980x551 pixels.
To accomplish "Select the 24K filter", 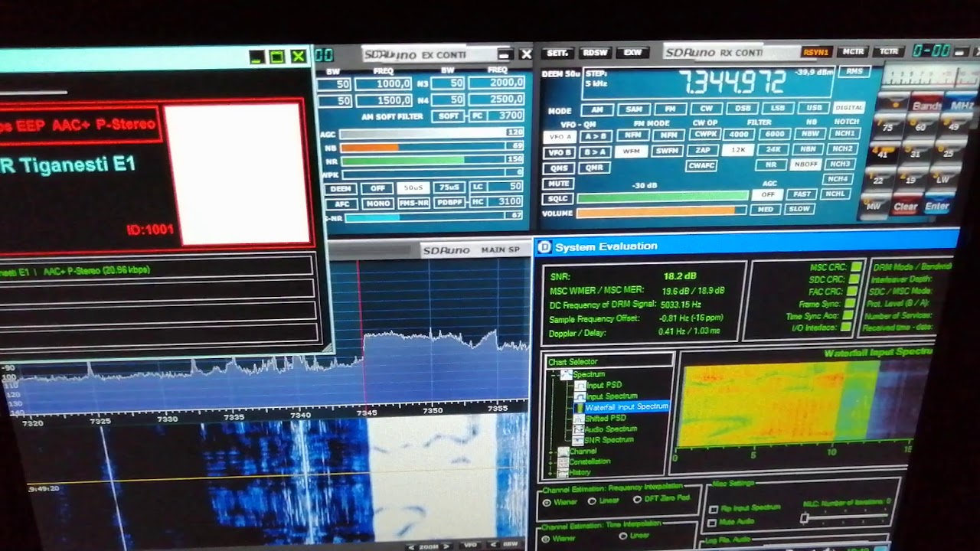I will click(774, 149).
